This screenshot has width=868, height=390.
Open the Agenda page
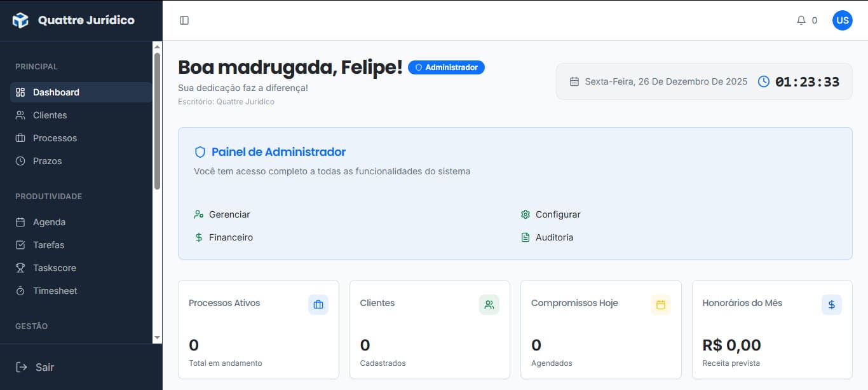pos(49,222)
